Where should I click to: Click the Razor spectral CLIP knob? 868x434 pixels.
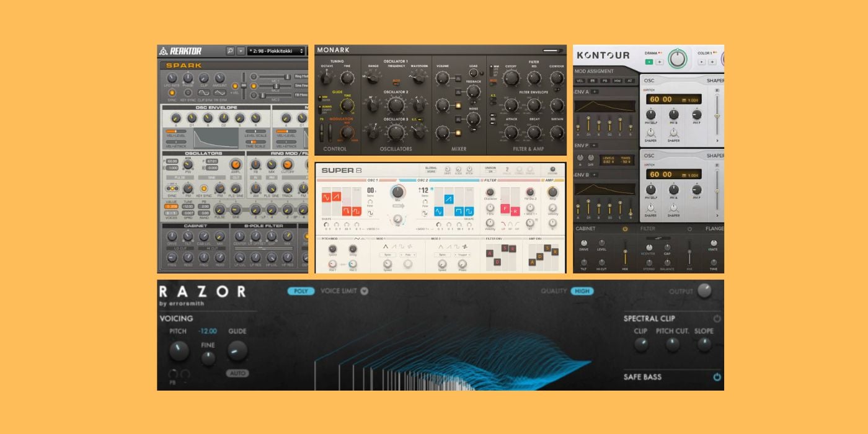pos(641,345)
